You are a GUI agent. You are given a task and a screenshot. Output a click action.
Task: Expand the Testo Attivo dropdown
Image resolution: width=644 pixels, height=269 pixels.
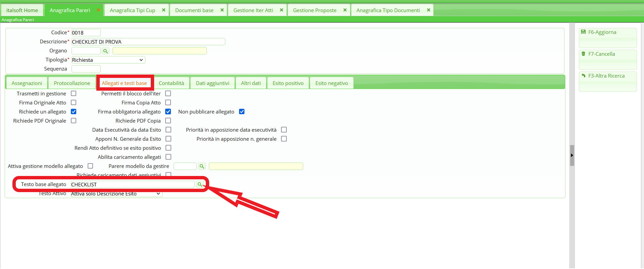(x=116, y=194)
